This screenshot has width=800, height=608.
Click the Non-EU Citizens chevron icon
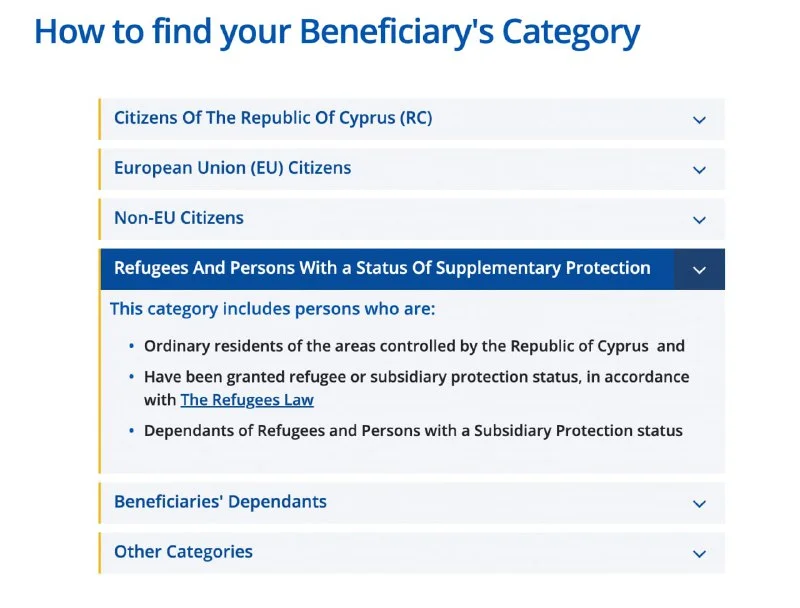[x=699, y=220]
